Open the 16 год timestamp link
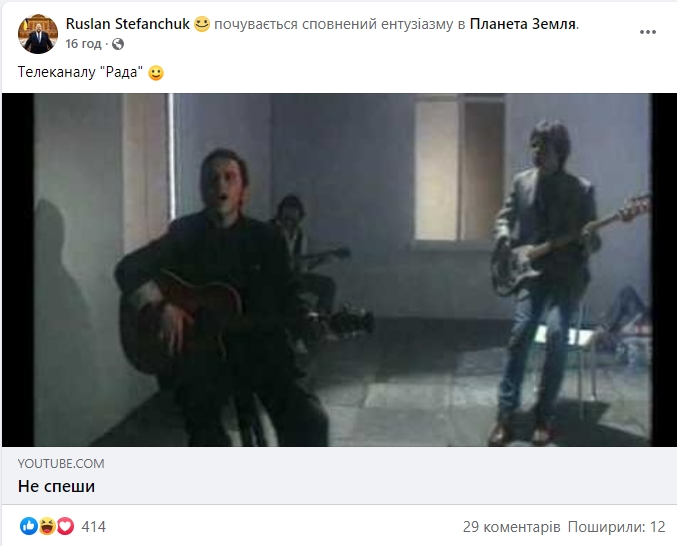 coord(83,44)
